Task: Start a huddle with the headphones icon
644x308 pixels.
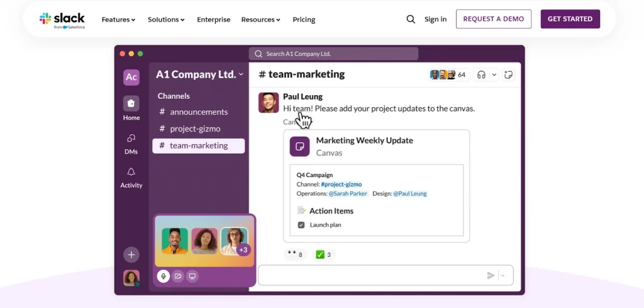Action: [x=481, y=75]
